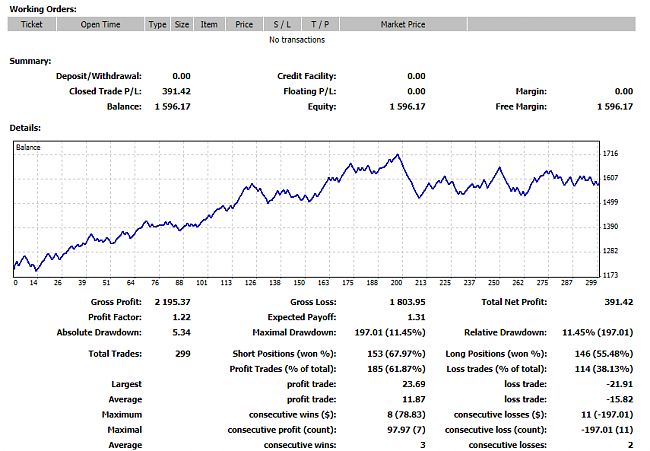Select the Open Time column header
This screenshot has height=451, width=650.
pos(100,24)
